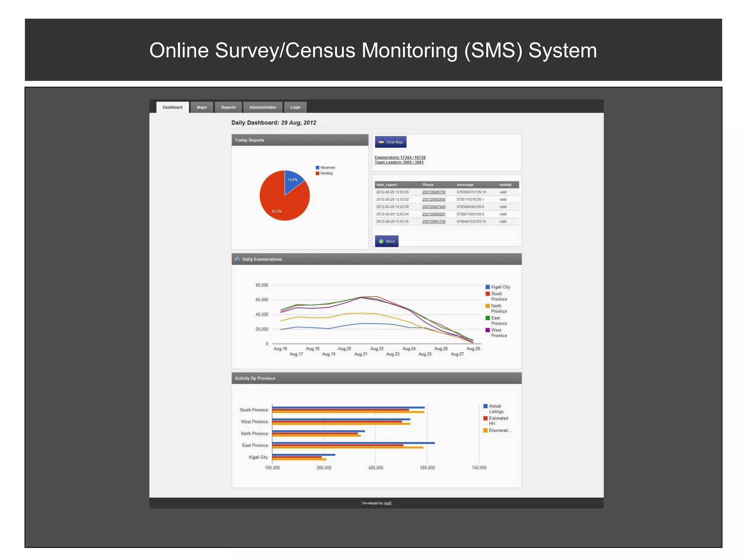Open the Maps tab
This screenshot has height=560, width=747.
pyautogui.click(x=202, y=107)
